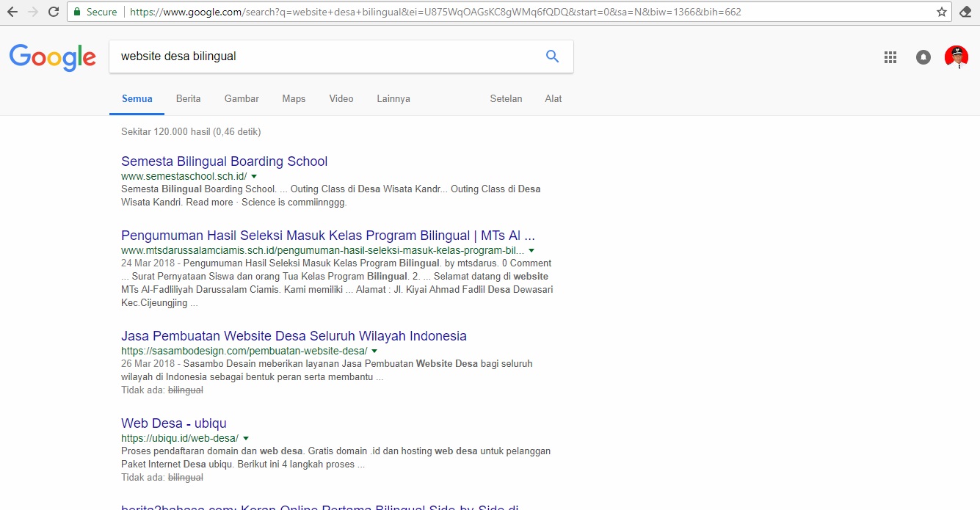The height and width of the screenshot is (510, 980).
Task: Switch to the Maps tab
Action: pos(294,98)
